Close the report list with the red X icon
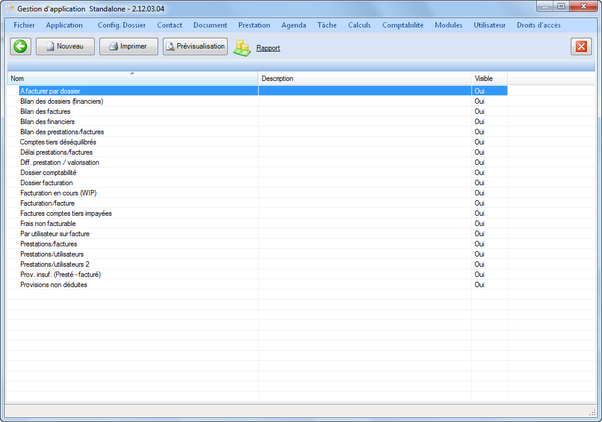The image size is (602, 422). [x=581, y=47]
